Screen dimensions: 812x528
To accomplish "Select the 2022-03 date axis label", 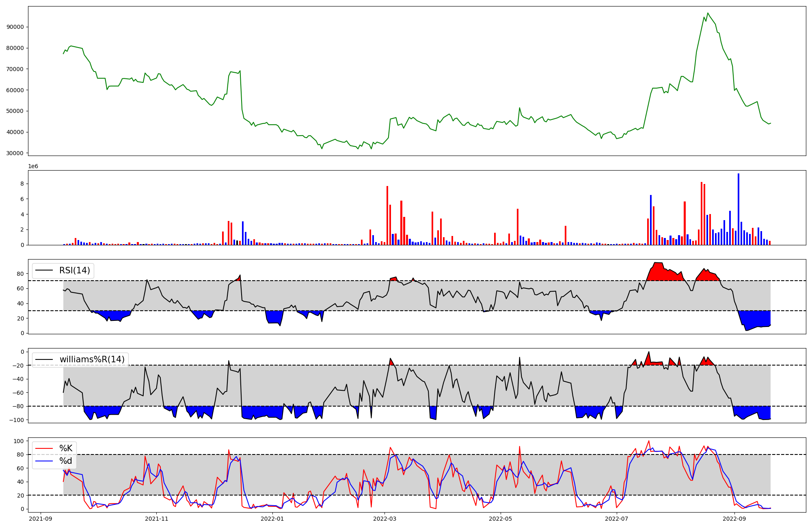I will [384, 519].
